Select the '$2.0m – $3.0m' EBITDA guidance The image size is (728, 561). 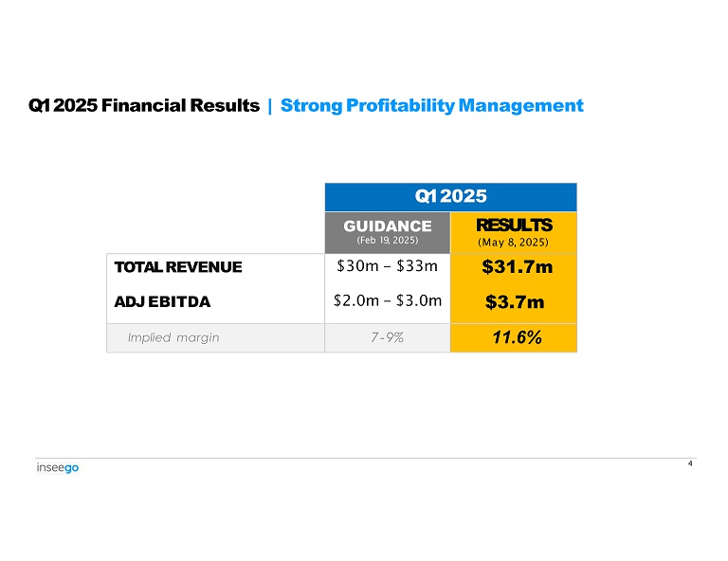tap(388, 301)
